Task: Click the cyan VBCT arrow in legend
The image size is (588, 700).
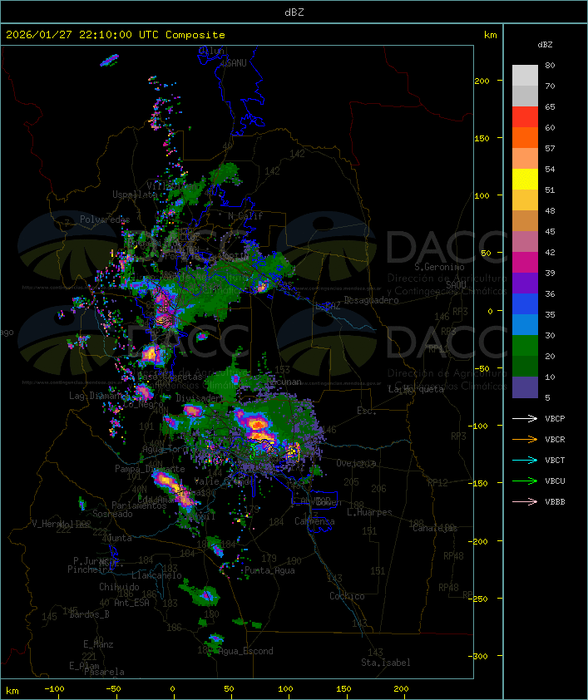Action: pos(525,460)
